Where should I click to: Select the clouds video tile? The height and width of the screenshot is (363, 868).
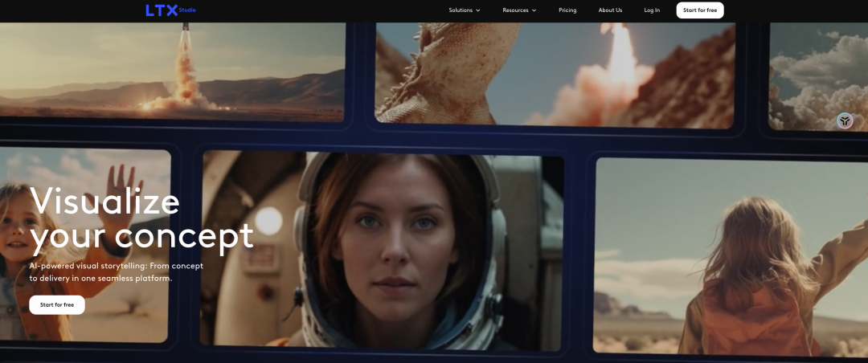818,76
